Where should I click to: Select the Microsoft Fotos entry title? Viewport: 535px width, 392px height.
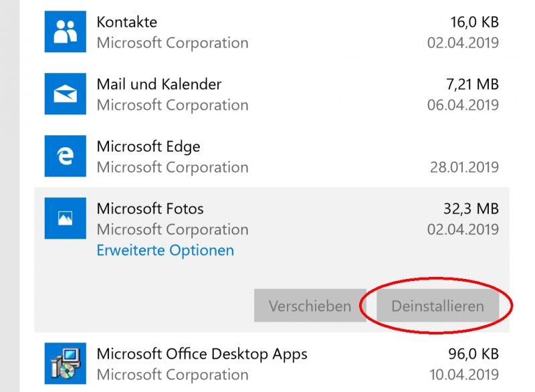150,209
